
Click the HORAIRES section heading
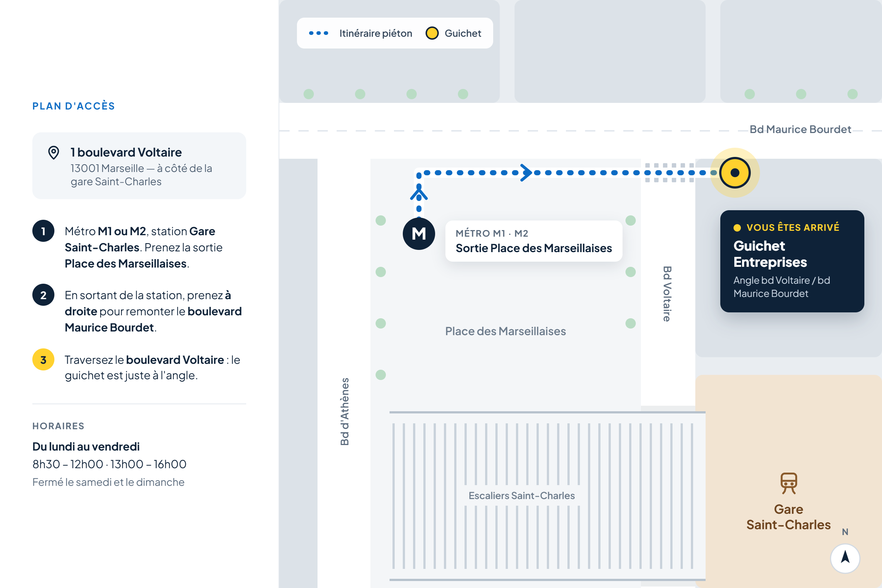[58, 426]
